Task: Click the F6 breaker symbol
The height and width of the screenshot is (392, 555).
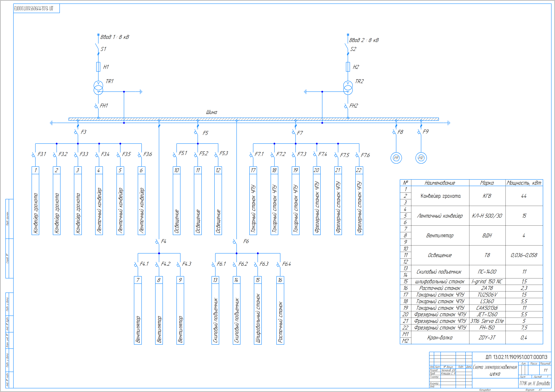Action: [x=235, y=241]
